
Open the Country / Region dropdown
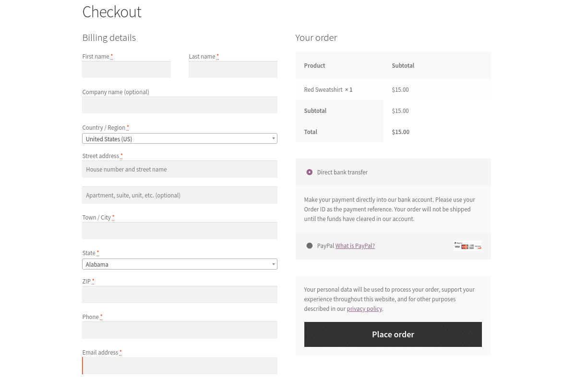180,138
